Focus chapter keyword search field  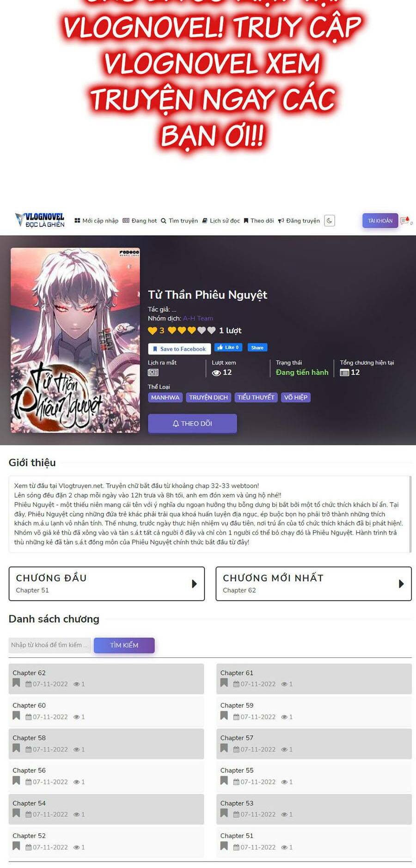[49, 645]
